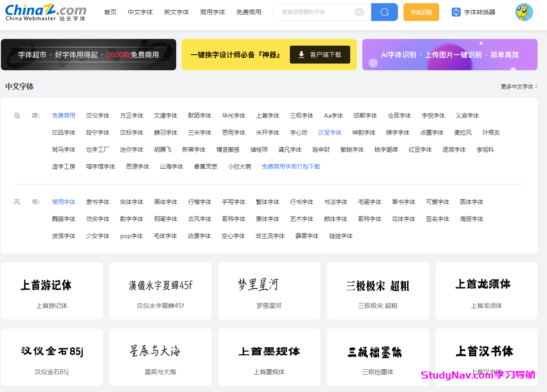Switch to the 英文字体 section
The width and height of the screenshot is (547, 392).
pyautogui.click(x=176, y=12)
